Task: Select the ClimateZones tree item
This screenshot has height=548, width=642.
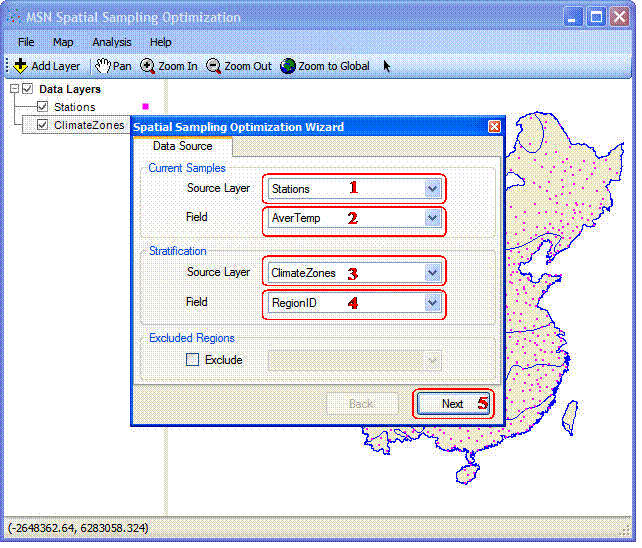Action: tap(89, 125)
